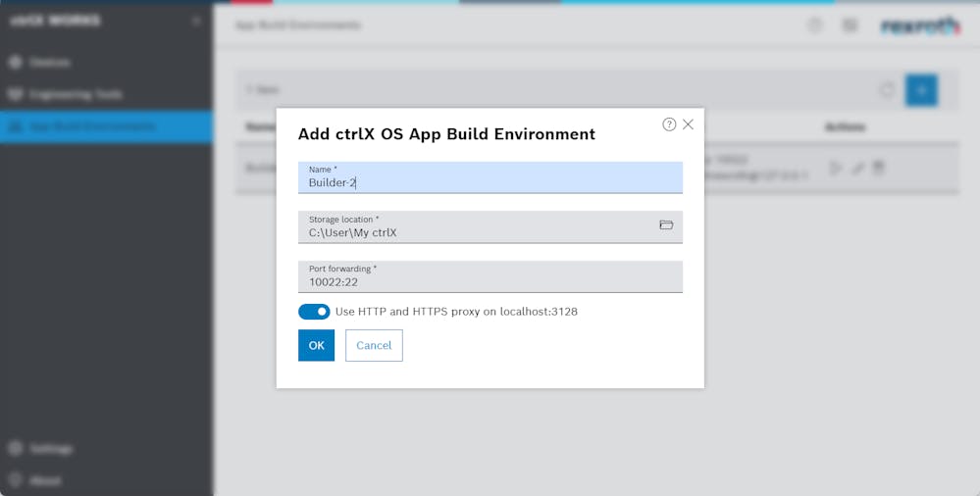Click the Engineering Tools sidebar icon
This screenshot has height=496, width=980.
click(15, 94)
